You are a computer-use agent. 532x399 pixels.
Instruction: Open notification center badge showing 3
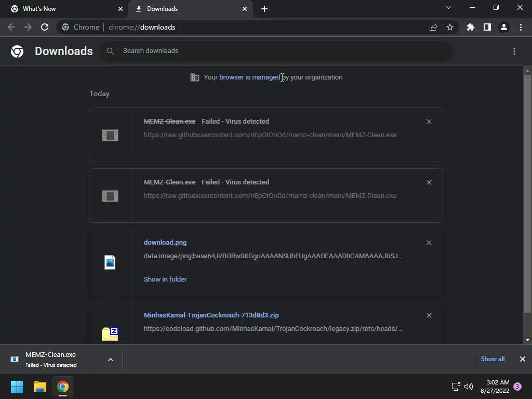(x=517, y=387)
